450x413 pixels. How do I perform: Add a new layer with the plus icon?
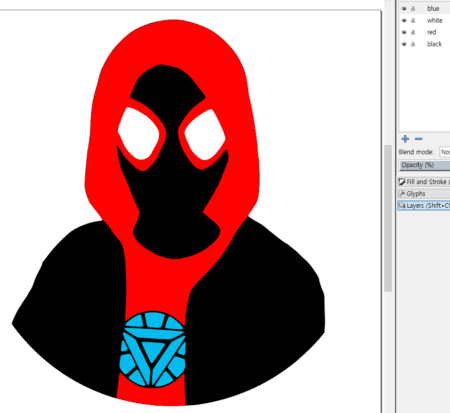405,139
